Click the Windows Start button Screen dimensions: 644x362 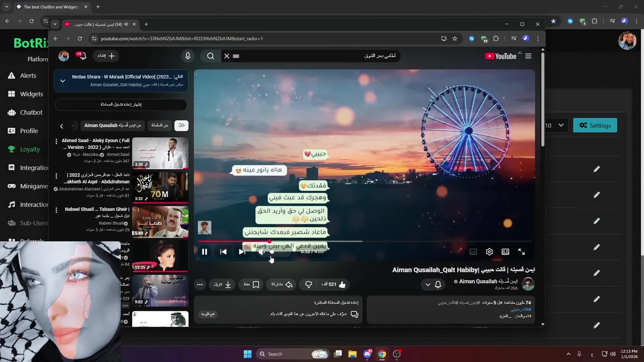(248, 354)
